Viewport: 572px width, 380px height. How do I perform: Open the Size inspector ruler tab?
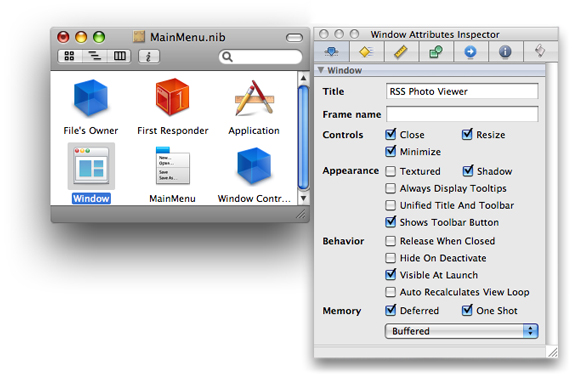[x=401, y=52]
